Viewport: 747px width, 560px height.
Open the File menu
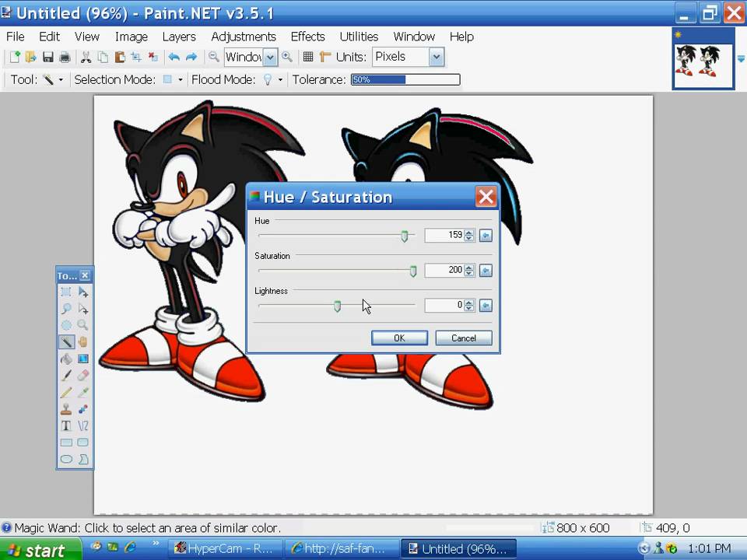pyautogui.click(x=16, y=37)
